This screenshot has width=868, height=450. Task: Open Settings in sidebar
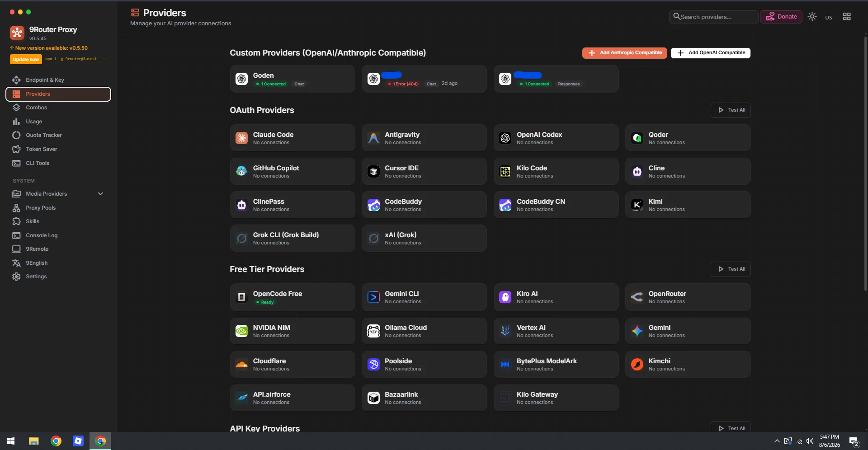click(58, 277)
